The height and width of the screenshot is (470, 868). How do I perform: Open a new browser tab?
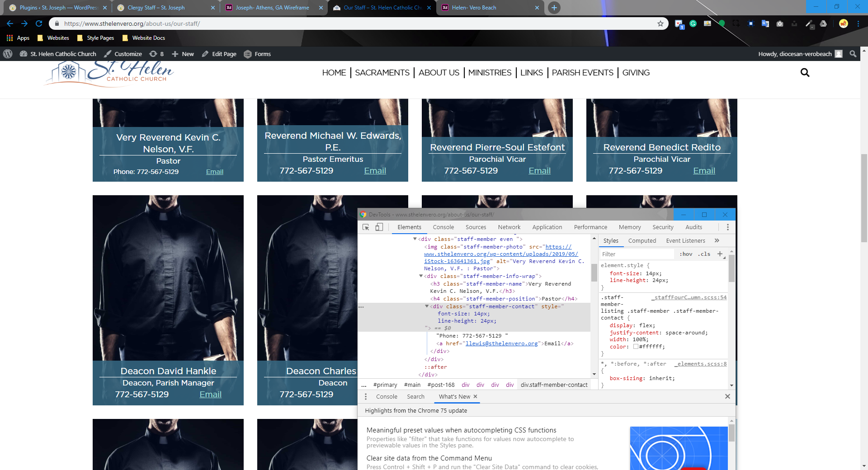pos(554,8)
